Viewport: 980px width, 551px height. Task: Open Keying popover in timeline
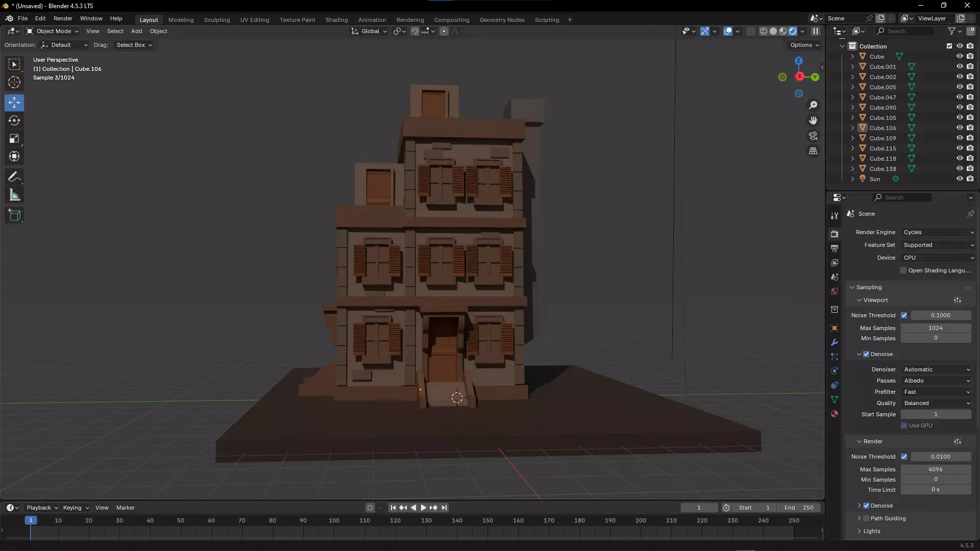(76, 508)
